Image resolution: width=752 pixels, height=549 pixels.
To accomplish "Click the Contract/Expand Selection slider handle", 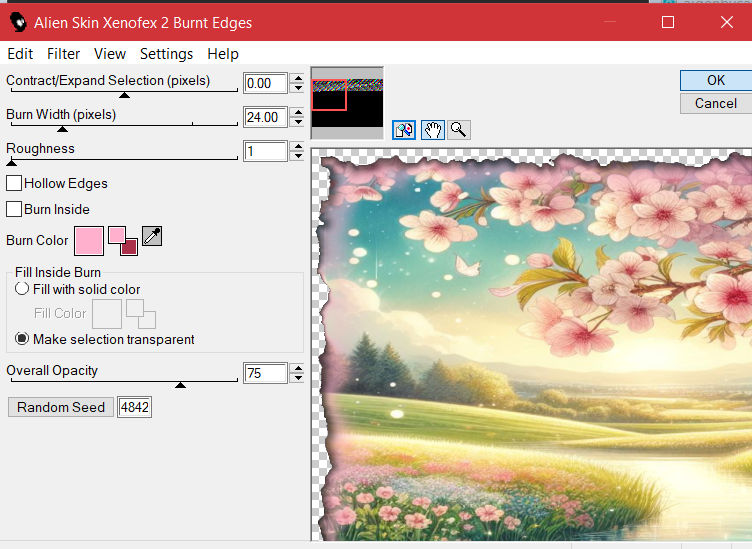I will [x=124, y=95].
